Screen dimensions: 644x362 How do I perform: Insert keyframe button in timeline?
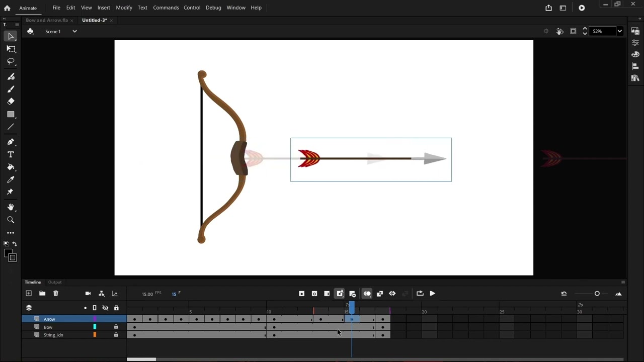click(x=302, y=294)
